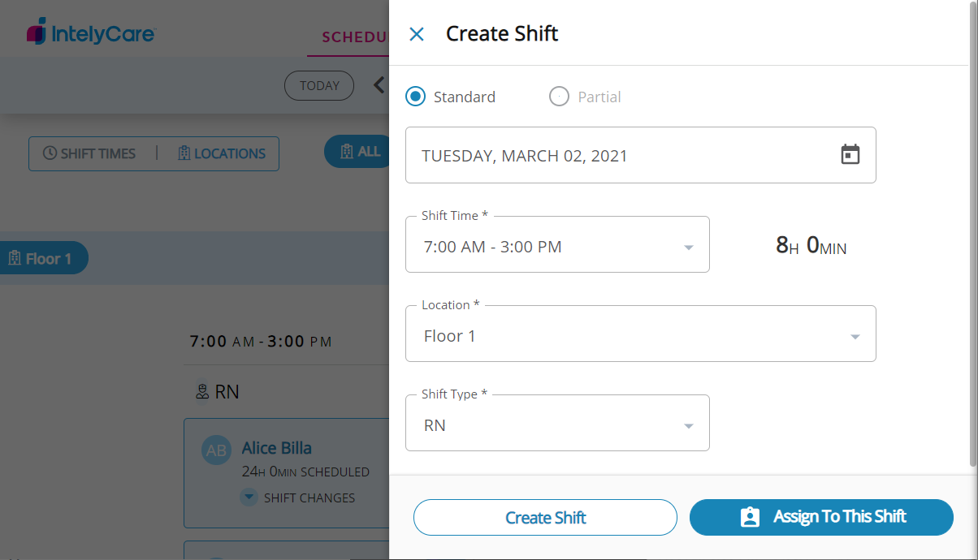Select the All filter tab

359,152
